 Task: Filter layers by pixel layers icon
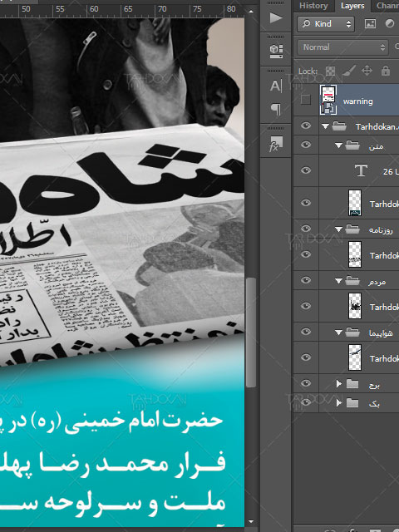point(370,23)
